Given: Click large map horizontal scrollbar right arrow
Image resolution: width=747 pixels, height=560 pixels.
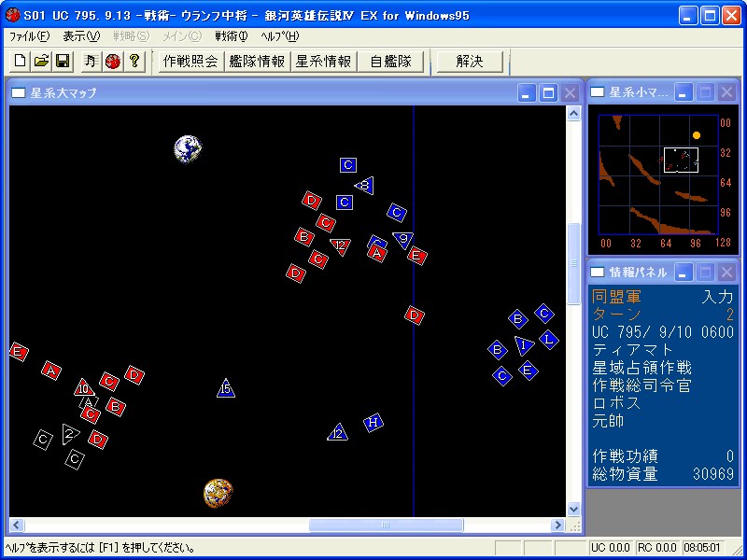Looking at the screenshot, I should (557, 525).
